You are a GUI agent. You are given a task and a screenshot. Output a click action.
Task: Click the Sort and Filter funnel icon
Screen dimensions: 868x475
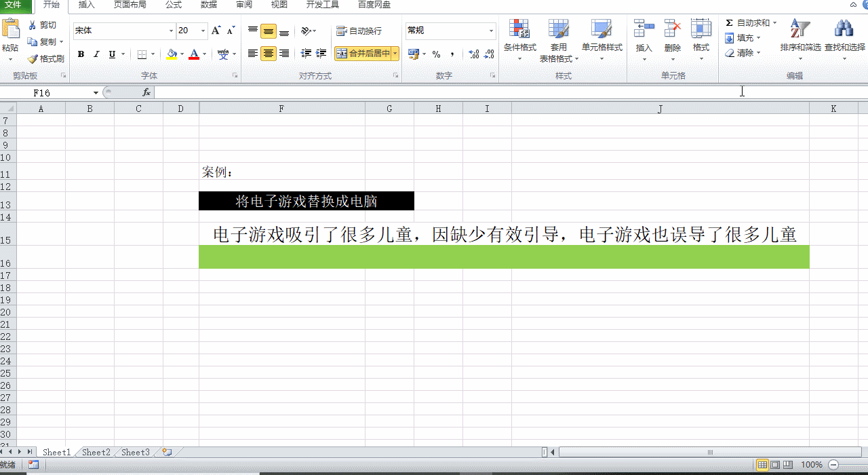coord(800,29)
